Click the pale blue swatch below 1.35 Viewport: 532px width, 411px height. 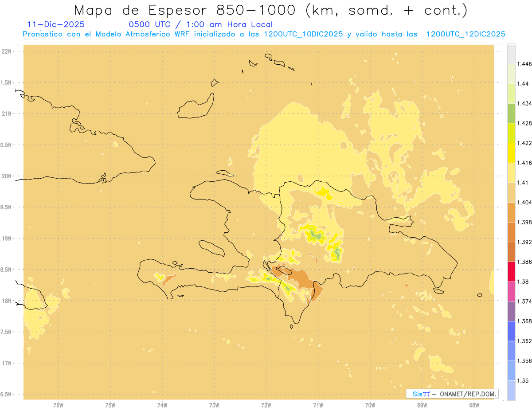click(511, 390)
